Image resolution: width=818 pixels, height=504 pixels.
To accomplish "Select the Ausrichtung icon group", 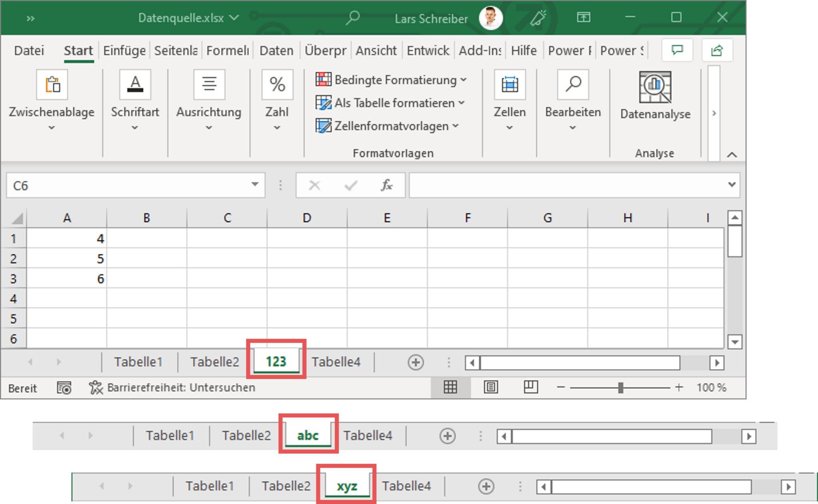I will (x=208, y=102).
